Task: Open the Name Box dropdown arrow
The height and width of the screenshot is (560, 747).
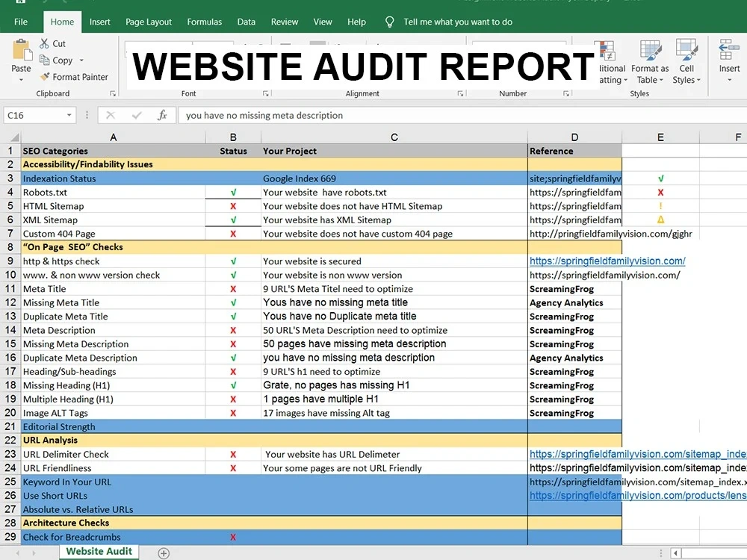Action: [69, 115]
